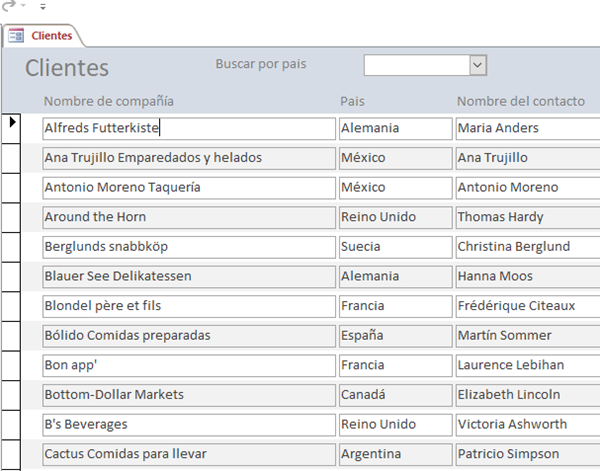Click the Nombre del contacto column label

coord(520,101)
